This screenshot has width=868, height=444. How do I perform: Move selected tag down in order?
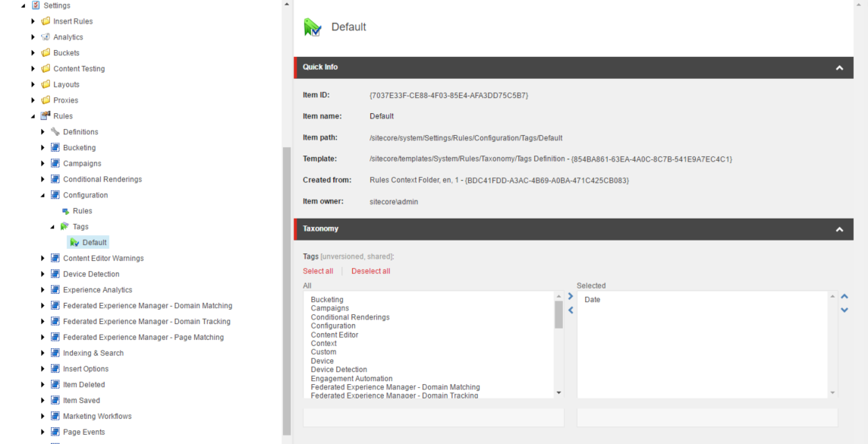[x=844, y=310]
